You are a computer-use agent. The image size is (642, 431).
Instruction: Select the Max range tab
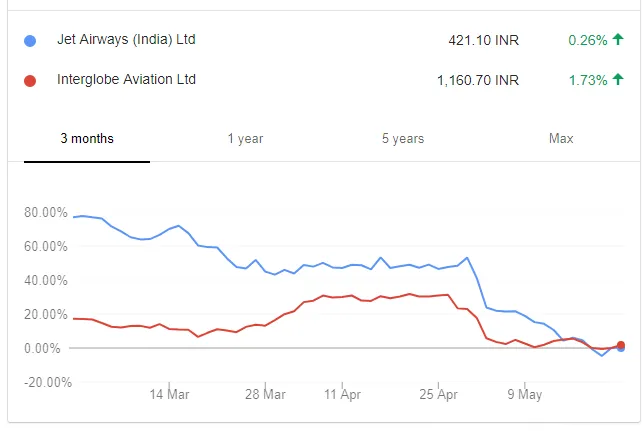(561, 139)
